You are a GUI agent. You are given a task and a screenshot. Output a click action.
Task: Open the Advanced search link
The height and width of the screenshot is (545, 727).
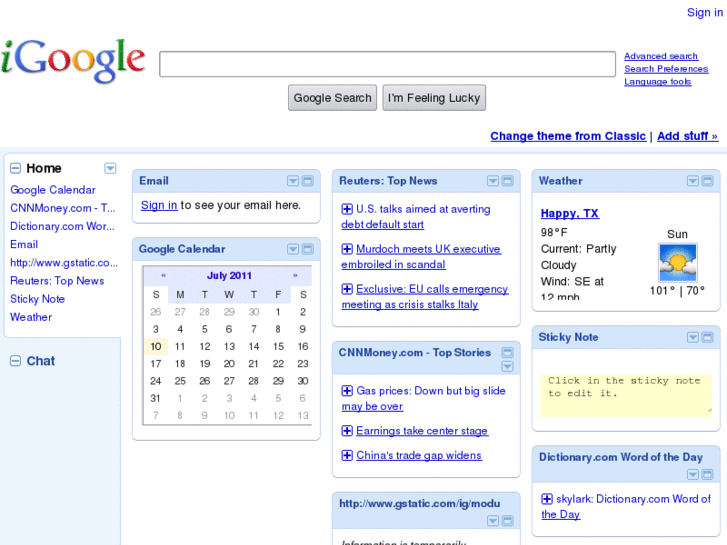[x=661, y=56]
